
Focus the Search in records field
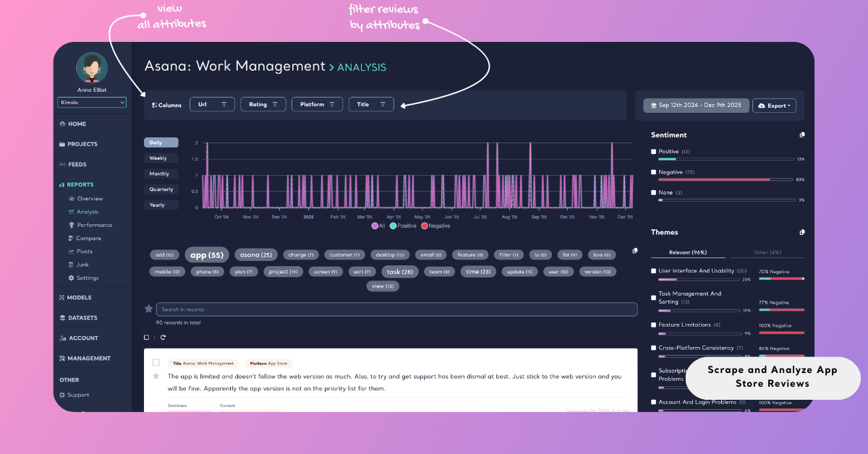click(397, 309)
